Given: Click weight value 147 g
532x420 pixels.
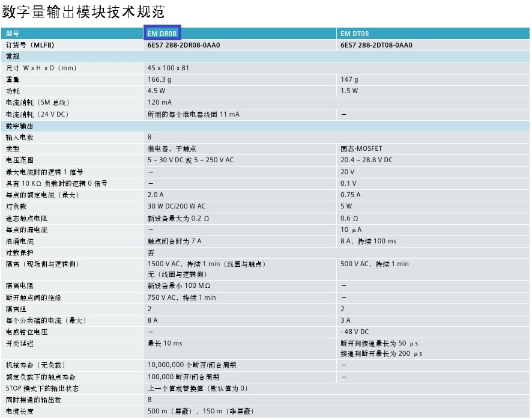Looking at the screenshot, I should [349, 79].
